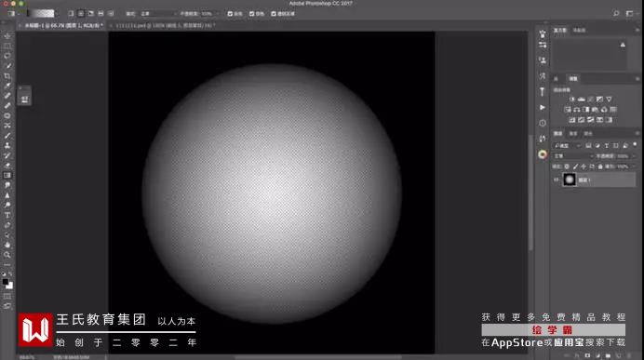Select the Crop tool
Viewport: 644px width, 360px height.
coord(7,76)
